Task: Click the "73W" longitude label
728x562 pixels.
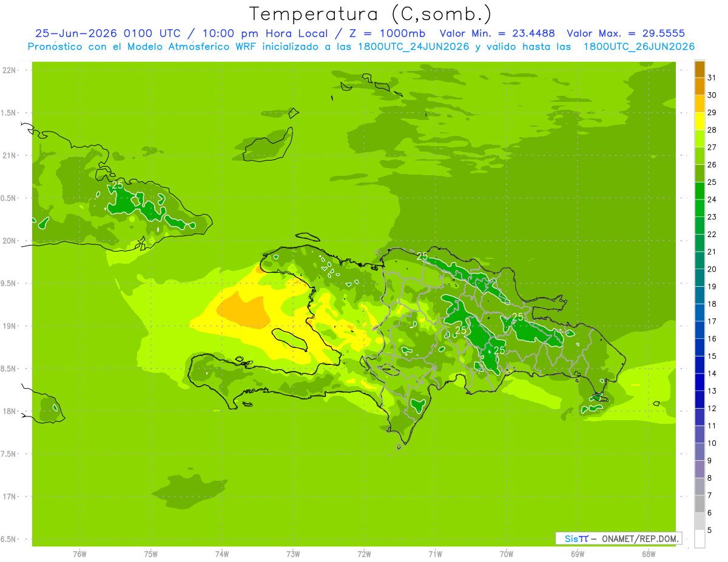Action: pyautogui.click(x=293, y=554)
